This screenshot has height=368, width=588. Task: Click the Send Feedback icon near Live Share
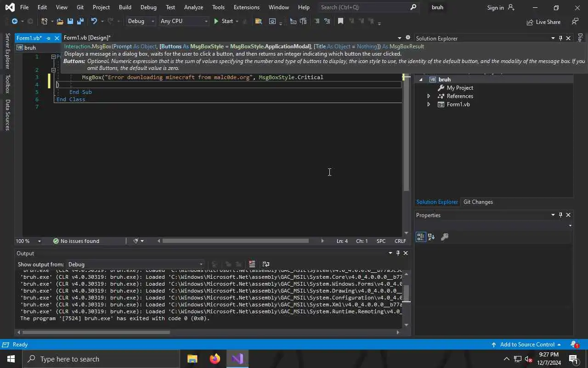point(575,22)
